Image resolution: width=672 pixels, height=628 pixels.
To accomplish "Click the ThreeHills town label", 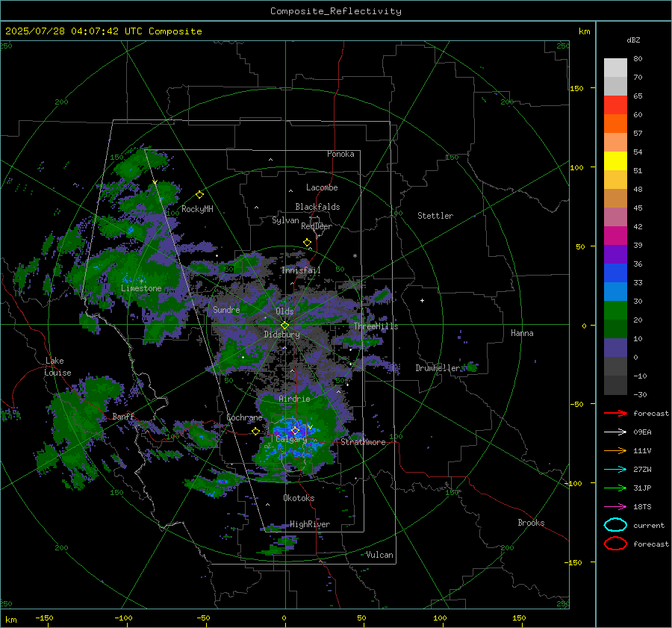I will [x=376, y=326].
